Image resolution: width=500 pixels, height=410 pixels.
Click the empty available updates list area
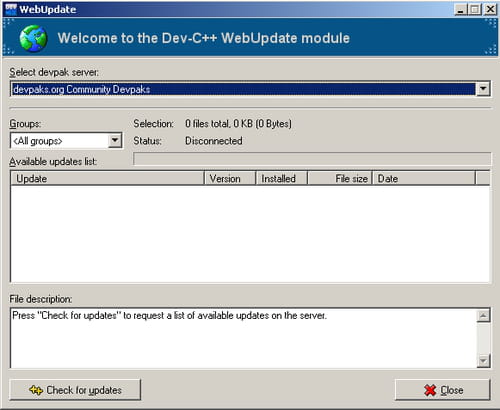click(x=250, y=234)
